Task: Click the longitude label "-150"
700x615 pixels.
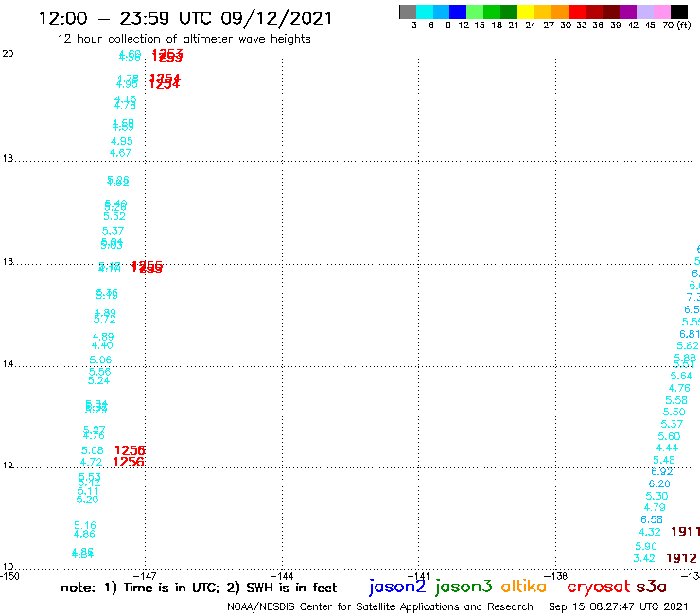Action: 9,576
